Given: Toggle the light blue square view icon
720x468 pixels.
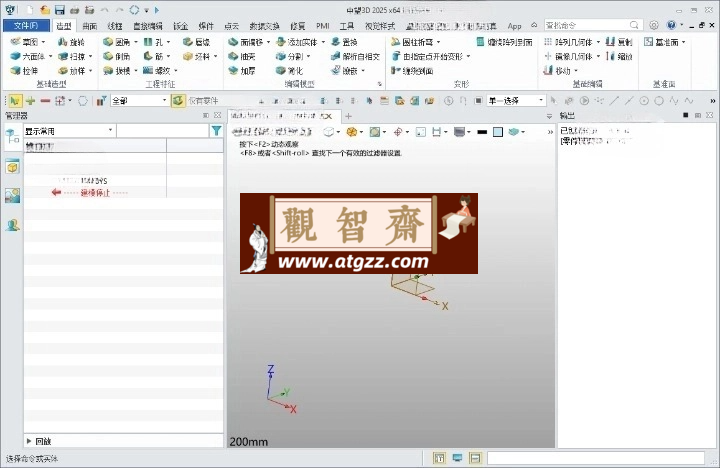Looking at the screenshot, I should [498, 132].
